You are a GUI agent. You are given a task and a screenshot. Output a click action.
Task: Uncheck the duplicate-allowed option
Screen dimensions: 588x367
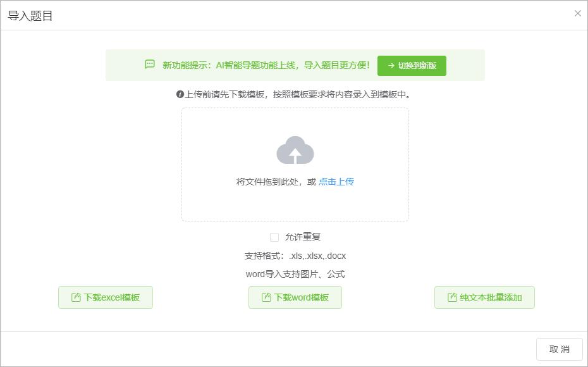274,236
